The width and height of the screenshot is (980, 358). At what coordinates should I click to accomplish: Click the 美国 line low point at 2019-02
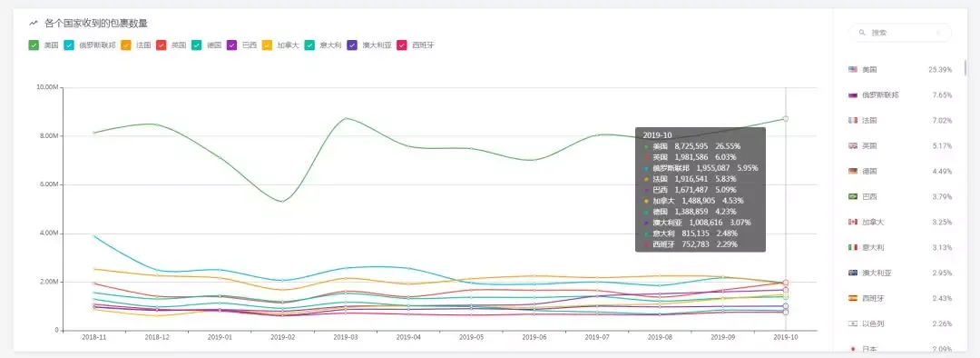click(x=282, y=201)
